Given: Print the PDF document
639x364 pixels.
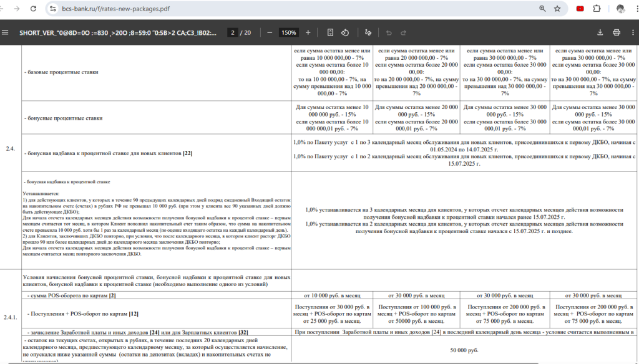Looking at the screenshot, I should [x=617, y=32].
